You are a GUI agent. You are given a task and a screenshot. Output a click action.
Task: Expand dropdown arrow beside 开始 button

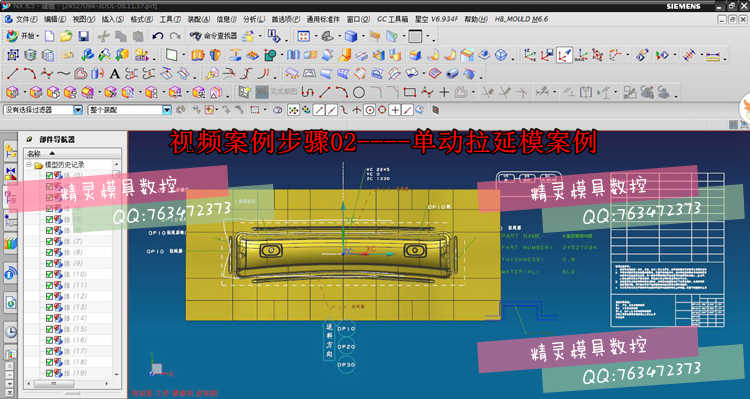click(38, 36)
